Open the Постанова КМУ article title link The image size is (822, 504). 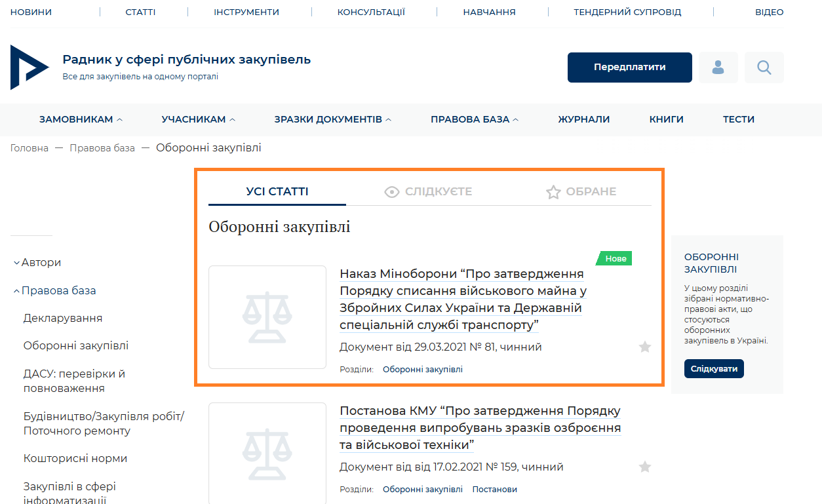pos(480,428)
